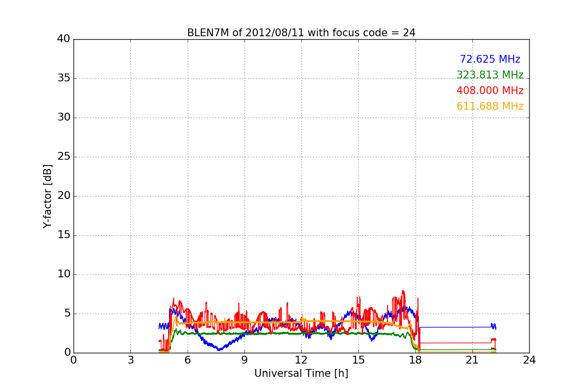Click the y-axis tick label 25
Screen dimensions: 588x392
[63, 157]
